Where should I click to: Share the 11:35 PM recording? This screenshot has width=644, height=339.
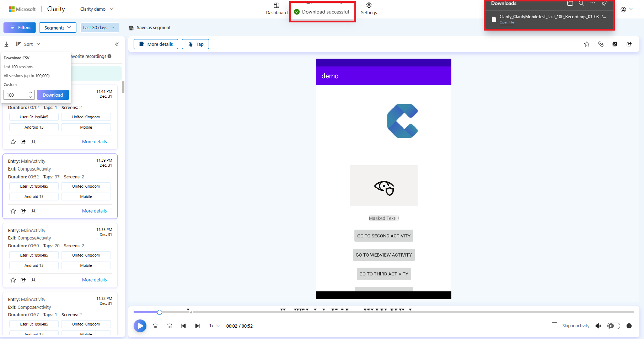[23, 280]
